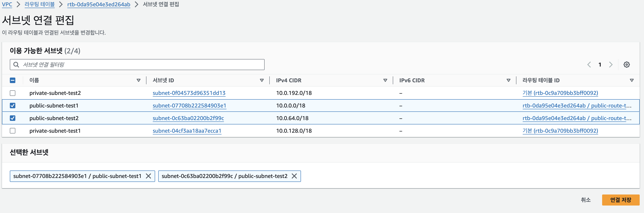Click the search magnifier icon
Viewport: 644px width, 213px height.
pyautogui.click(x=16, y=65)
